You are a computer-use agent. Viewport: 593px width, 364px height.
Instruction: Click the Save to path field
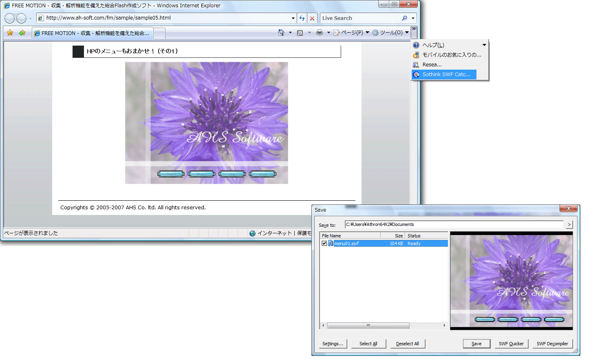454,224
